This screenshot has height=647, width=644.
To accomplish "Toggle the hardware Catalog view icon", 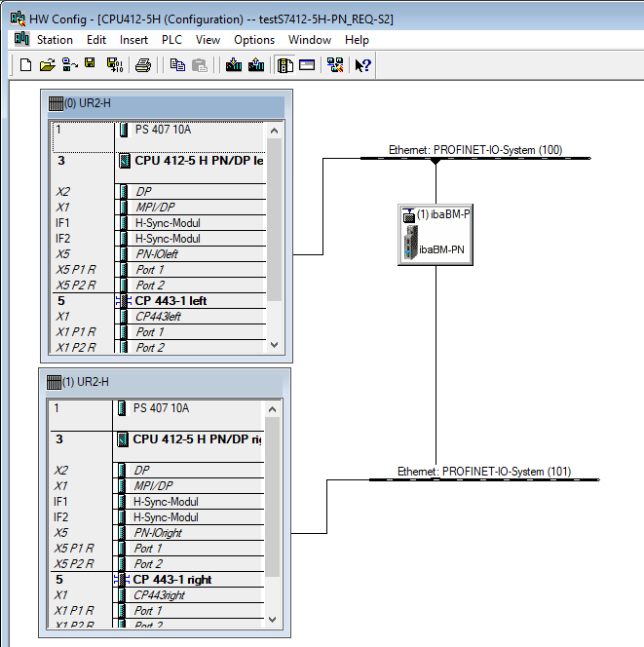I will tap(285, 65).
